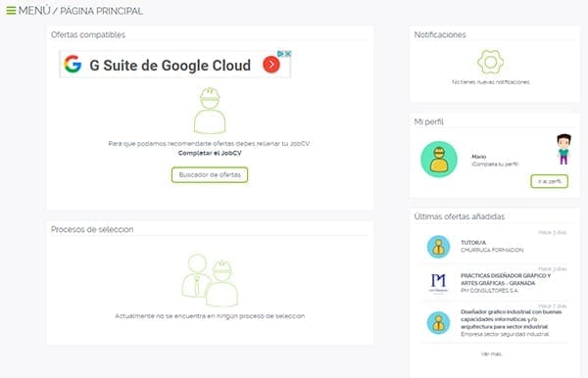Open the hamburger menu icon
The width and height of the screenshot is (588, 378).
tap(11, 11)
